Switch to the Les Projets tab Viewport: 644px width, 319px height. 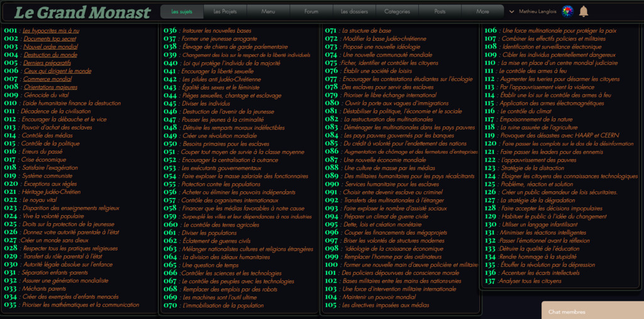225,11
